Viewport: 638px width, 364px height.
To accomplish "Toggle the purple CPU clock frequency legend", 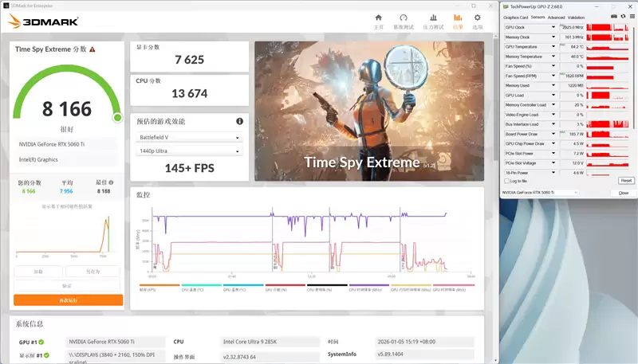I will point(368,288).
